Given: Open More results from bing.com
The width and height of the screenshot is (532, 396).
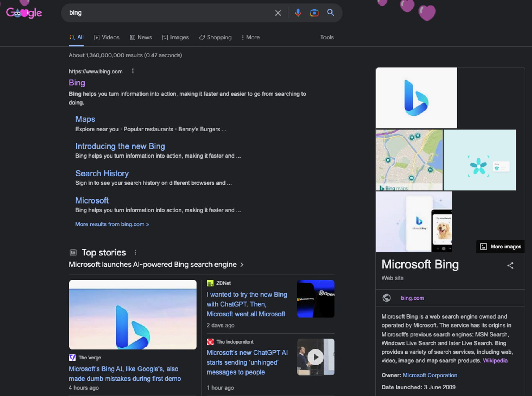Looking at the screenshot, I should point(112,224).
